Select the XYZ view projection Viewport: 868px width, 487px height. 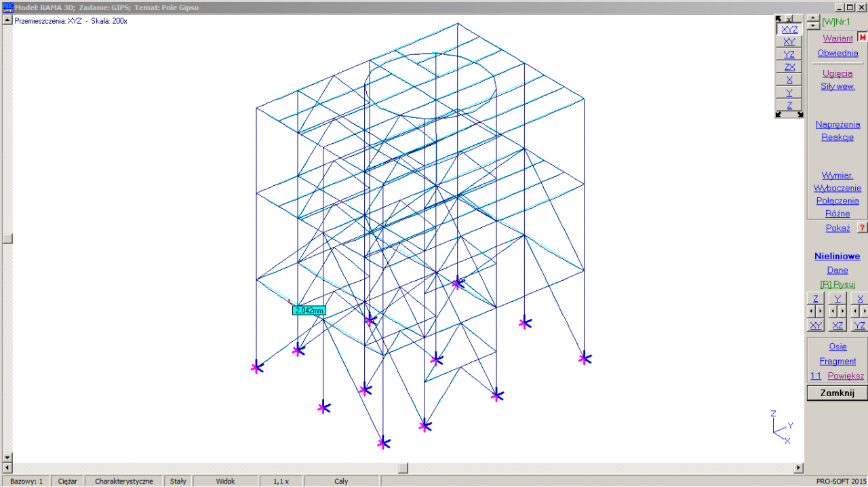(789, 29)
